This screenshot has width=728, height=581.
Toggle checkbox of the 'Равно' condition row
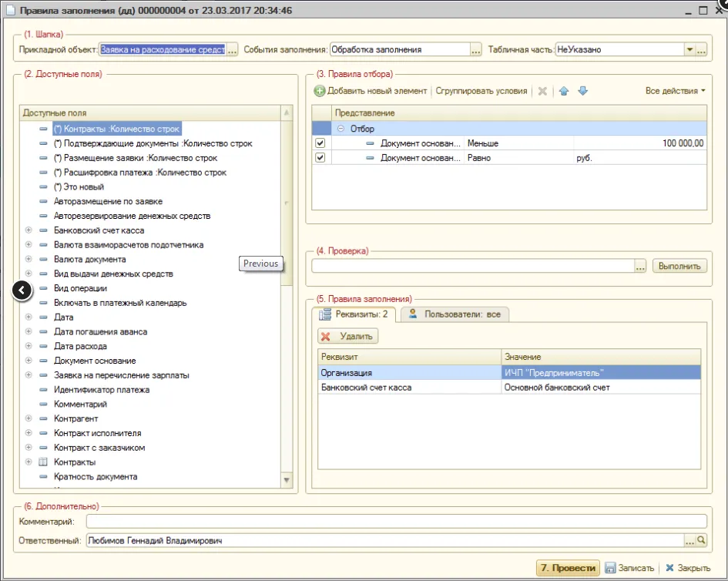click(320, 158)
